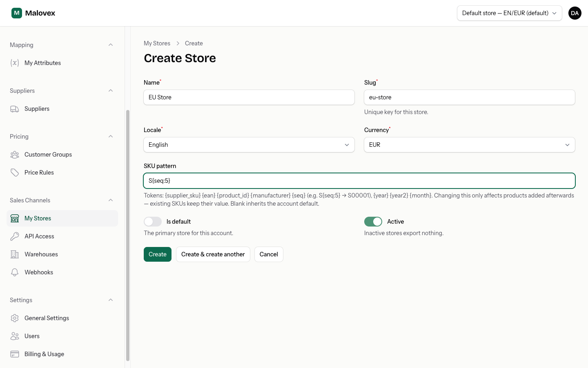The height and width of the screenshot is (368, 588).
Task: Click the Malovex brand name
Action: [40, 13]
